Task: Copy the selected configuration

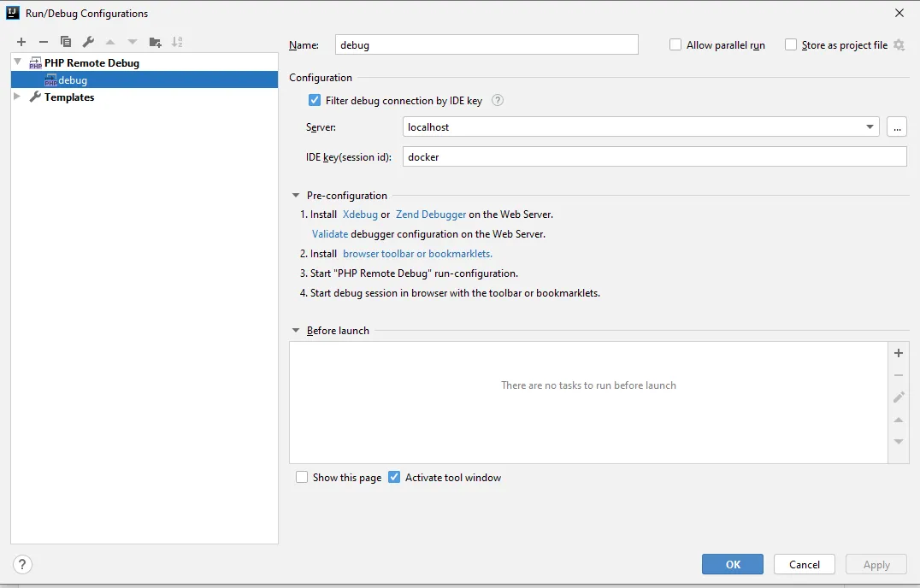Action: 66,42
